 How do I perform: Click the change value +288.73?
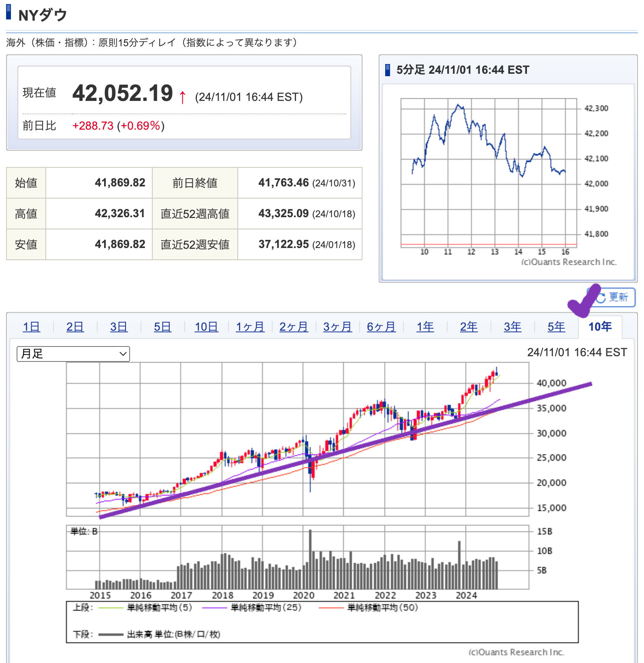(x=93, y=126)
